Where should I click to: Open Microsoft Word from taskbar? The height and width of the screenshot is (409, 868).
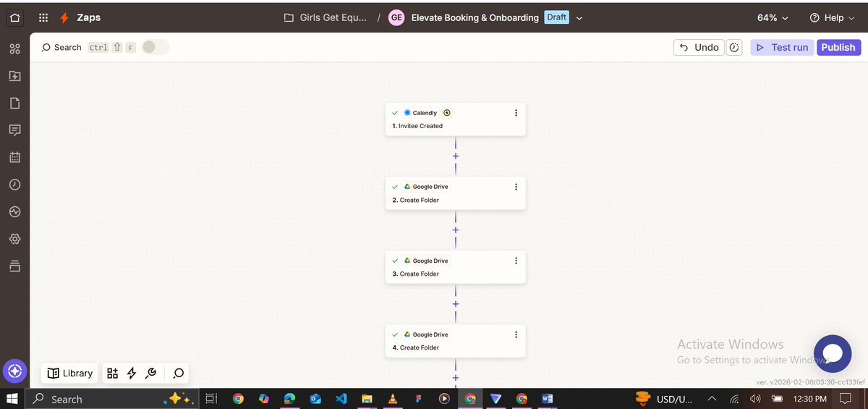548,399
